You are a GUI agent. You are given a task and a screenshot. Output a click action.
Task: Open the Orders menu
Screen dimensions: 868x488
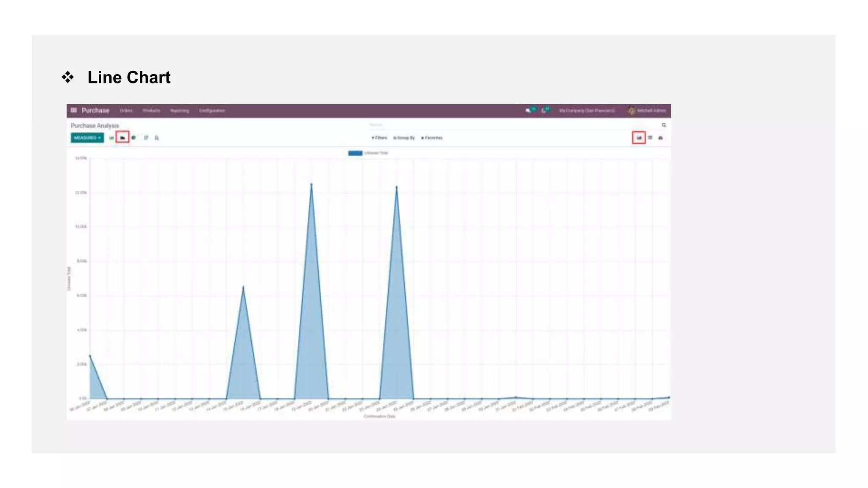click(126, 111)
